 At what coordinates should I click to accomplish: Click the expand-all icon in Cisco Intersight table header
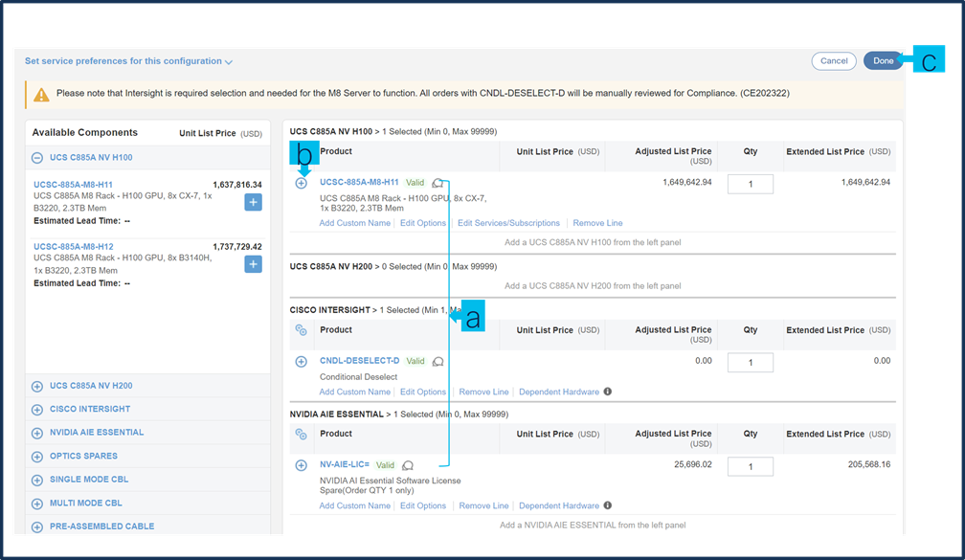(x=301, y=330)
